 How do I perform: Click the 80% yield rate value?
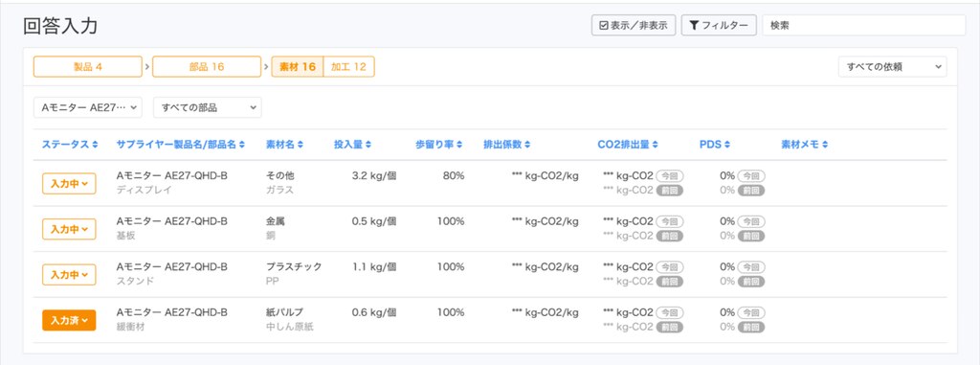[454, 176]
